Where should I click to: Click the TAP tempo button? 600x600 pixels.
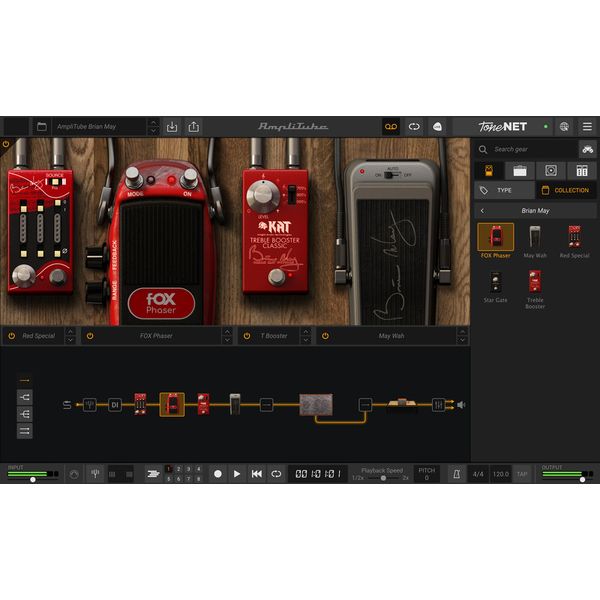click(x=522, y=474)
